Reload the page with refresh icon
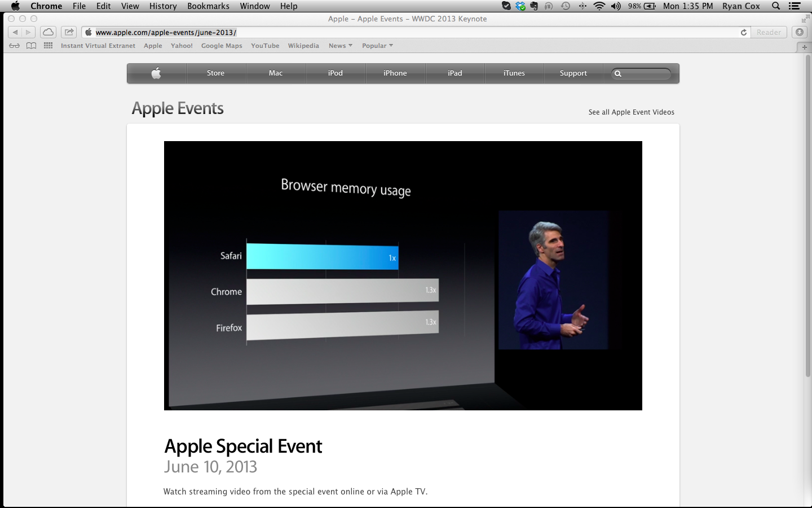The width and height of the screenshot is (812, 508). coord(744,32)
